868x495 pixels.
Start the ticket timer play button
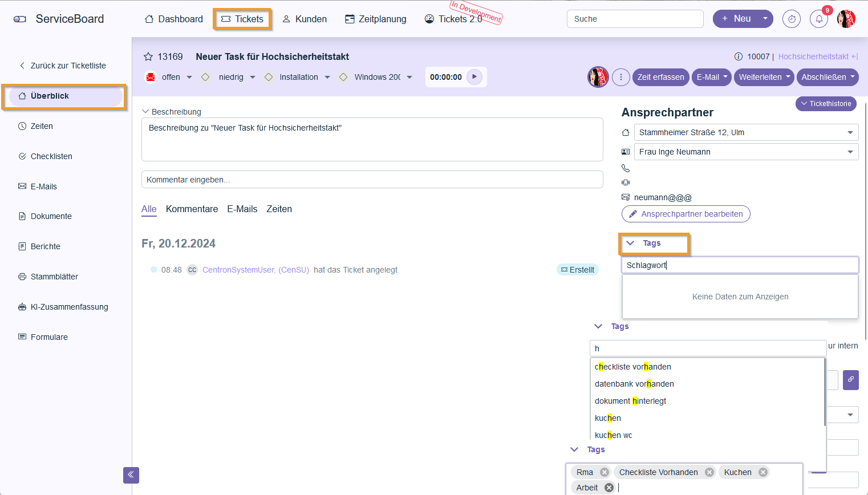coord(474,77)
